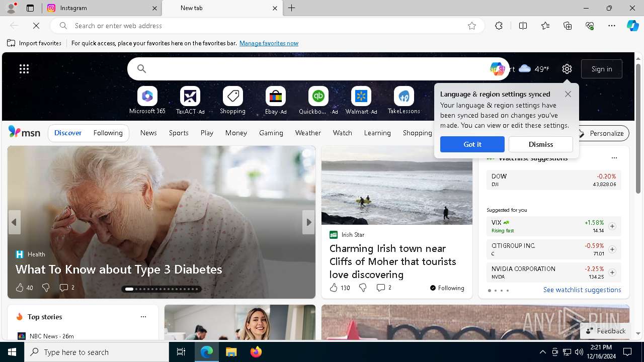Viewport: 644px width, 362px height.
Task: Open Watchlist suggestions more options
Action: (x=614, y=158)
